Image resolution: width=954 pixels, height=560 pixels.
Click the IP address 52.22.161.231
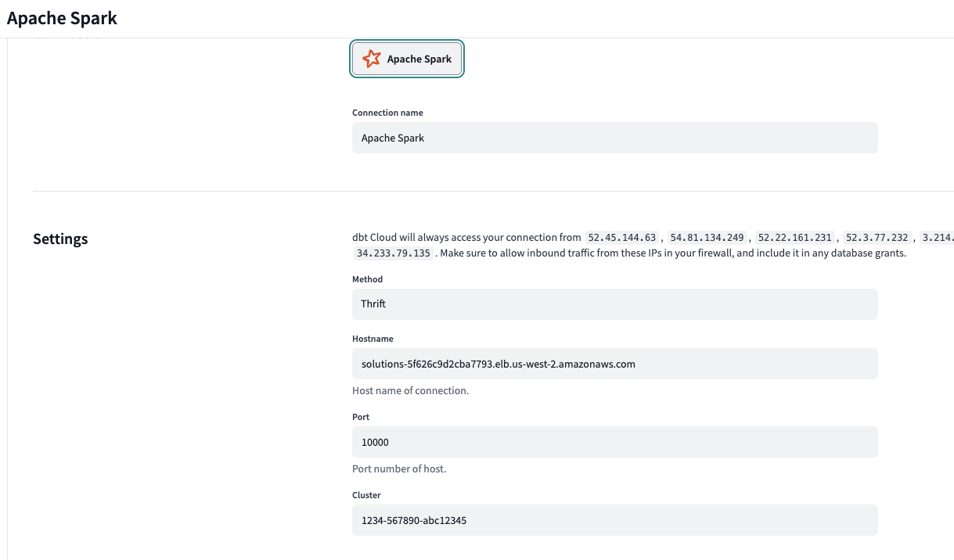(x=794, y=238)
